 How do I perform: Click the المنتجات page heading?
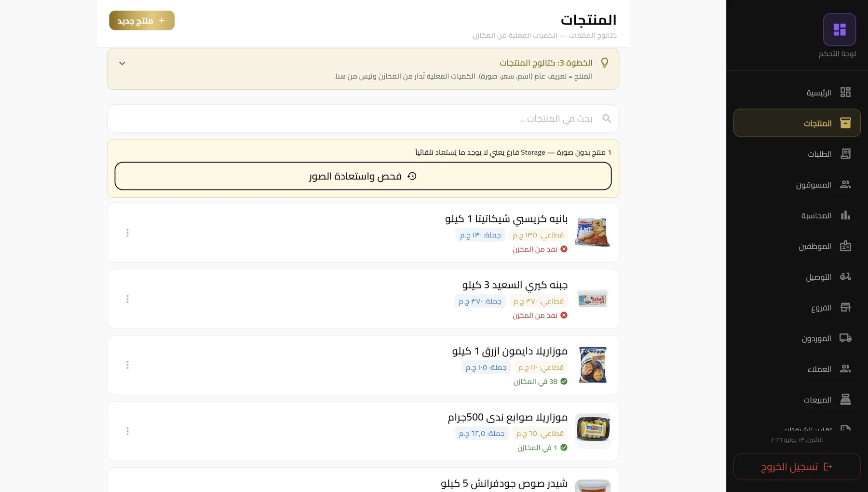pos(589,20)
